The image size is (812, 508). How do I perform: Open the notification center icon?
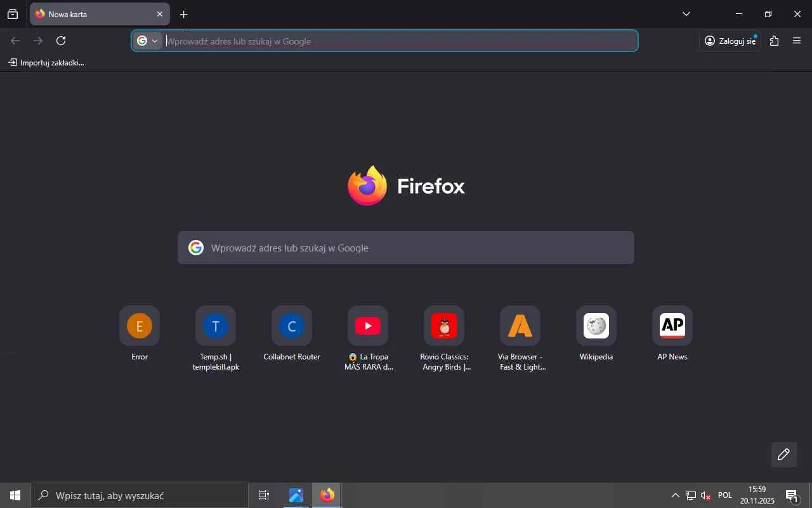point(792,495)
